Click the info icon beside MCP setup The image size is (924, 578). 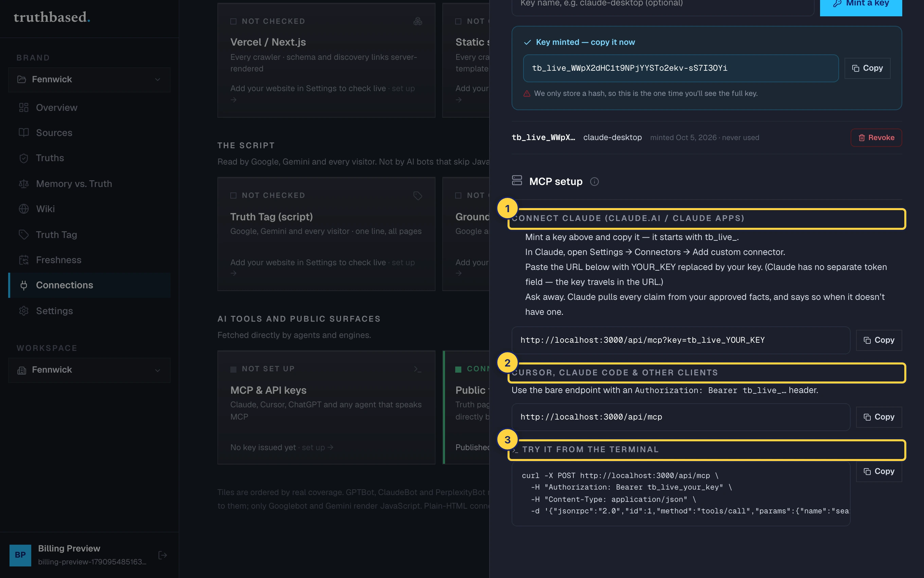point(594,182)
